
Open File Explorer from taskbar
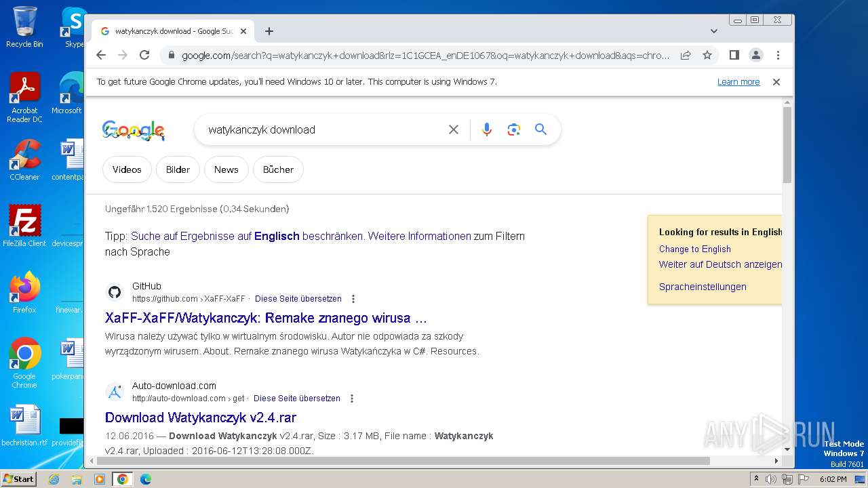[x=77, y=479]
